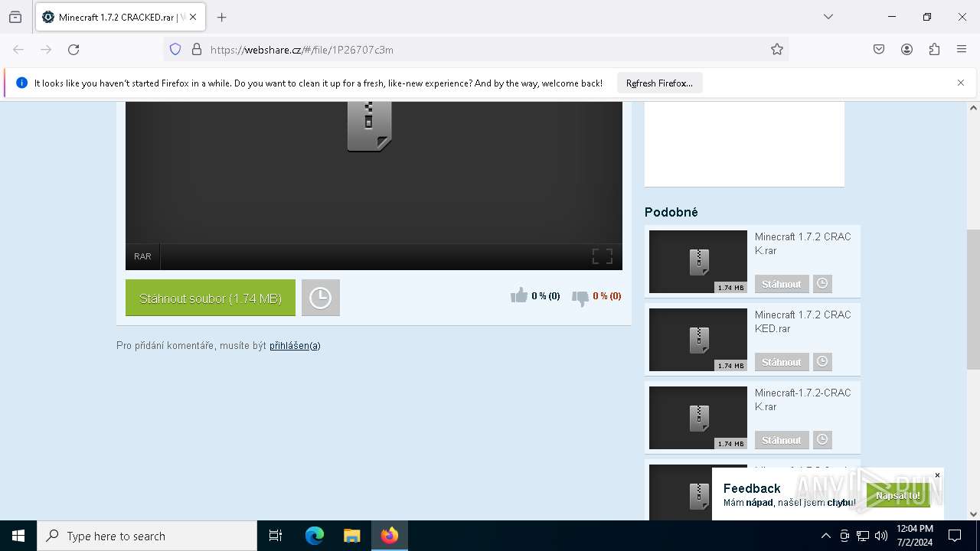Screen dimensions: 980x551
Task: Give a thumbs down rating
Action: pos(580,298)
